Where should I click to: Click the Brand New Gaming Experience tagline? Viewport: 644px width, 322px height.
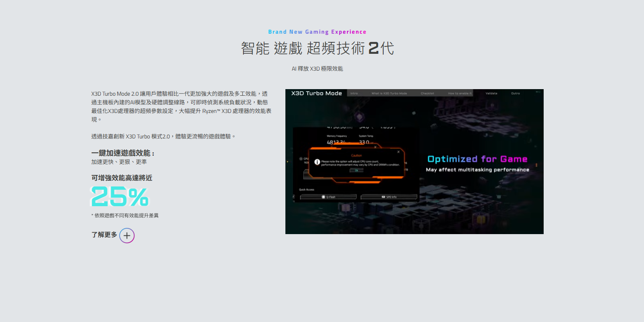pos(317,32)
